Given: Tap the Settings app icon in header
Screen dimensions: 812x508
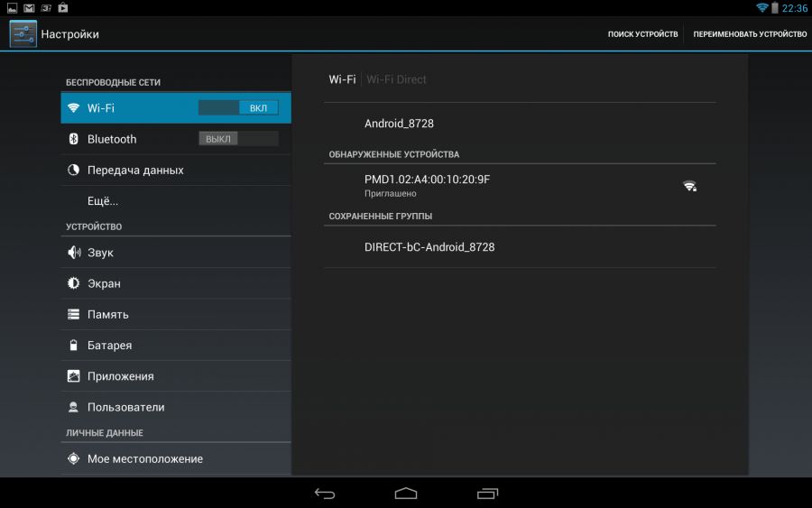Looking at the screenshot, I should point(23,34).
